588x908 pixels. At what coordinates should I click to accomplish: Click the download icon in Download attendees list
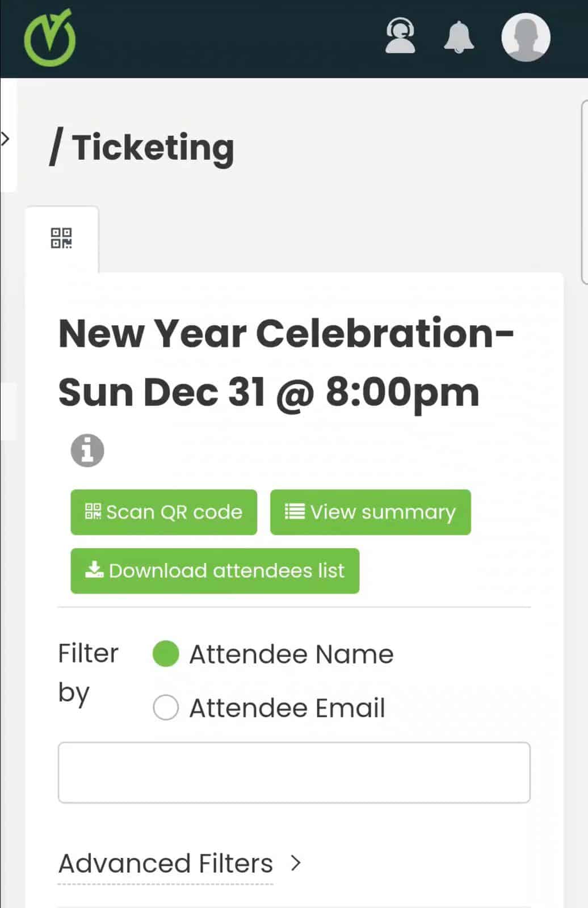tap(94, 570)
